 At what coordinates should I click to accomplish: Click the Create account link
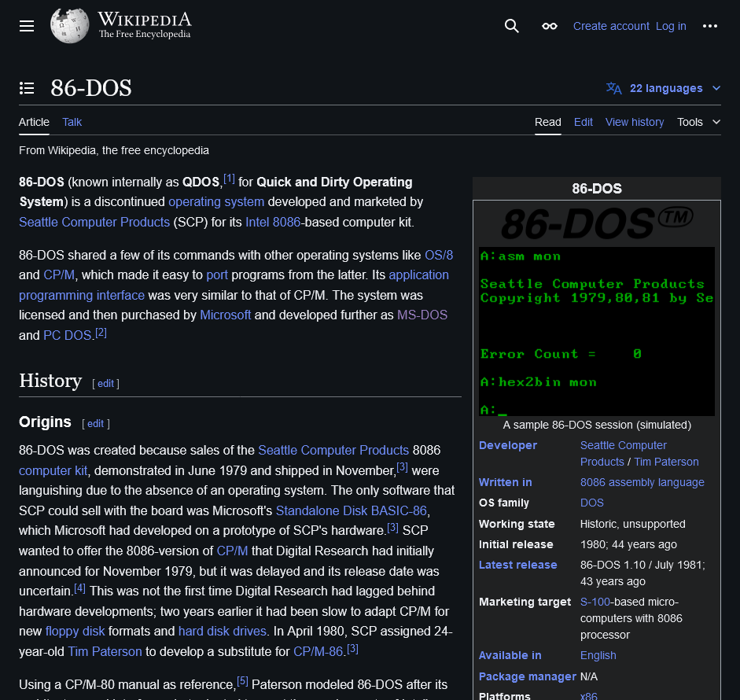pos(611,27)
